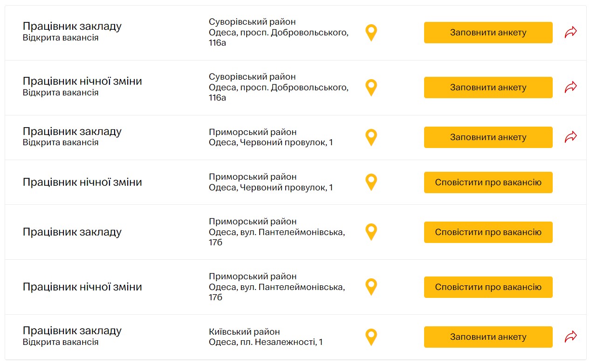The height and width of the screenshot is (364, 590).
Task: Click Сповістити про вакансію for Червоний провулок нічної зміни
Action: pyautogui.click(x=488, y=182)
